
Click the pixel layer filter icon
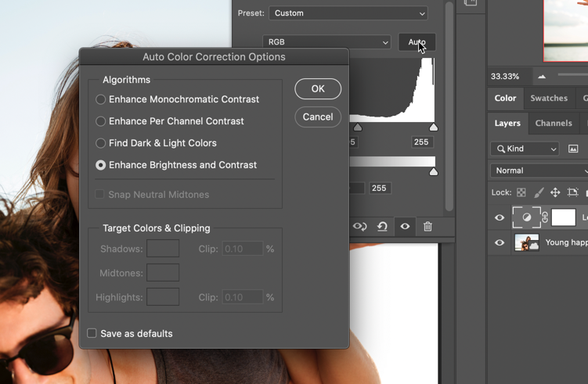[x=573, y=149]
